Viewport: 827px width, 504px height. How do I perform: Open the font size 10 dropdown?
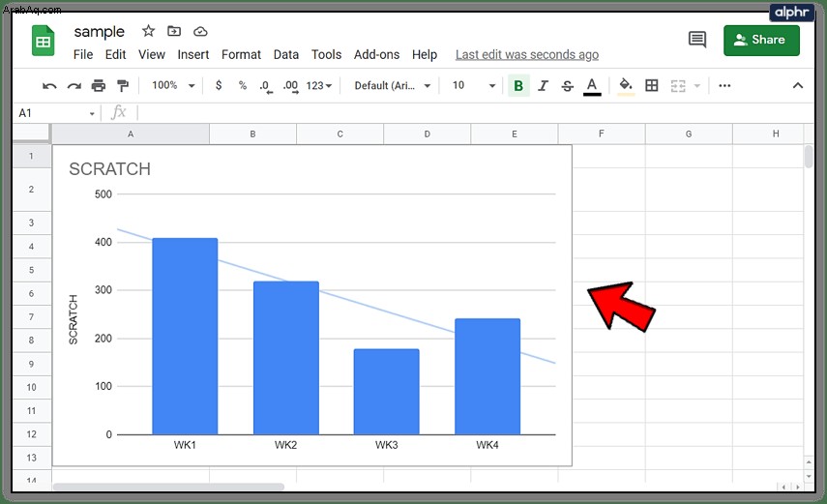(x=474, y=85)
